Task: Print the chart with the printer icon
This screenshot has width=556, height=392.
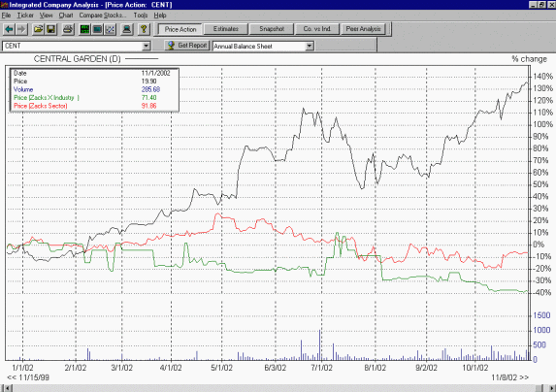Action: click(68, 29)
